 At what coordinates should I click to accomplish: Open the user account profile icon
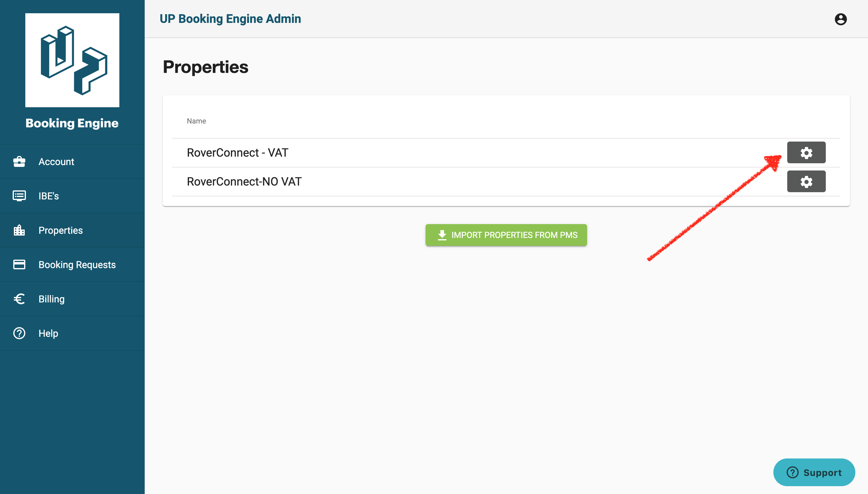pyautogui.click(x=841, y=19)
